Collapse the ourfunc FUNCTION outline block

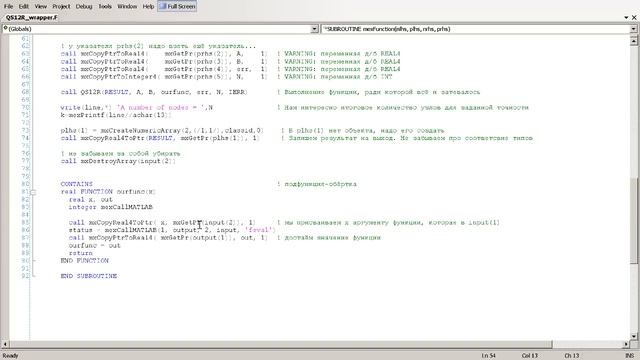33,192
